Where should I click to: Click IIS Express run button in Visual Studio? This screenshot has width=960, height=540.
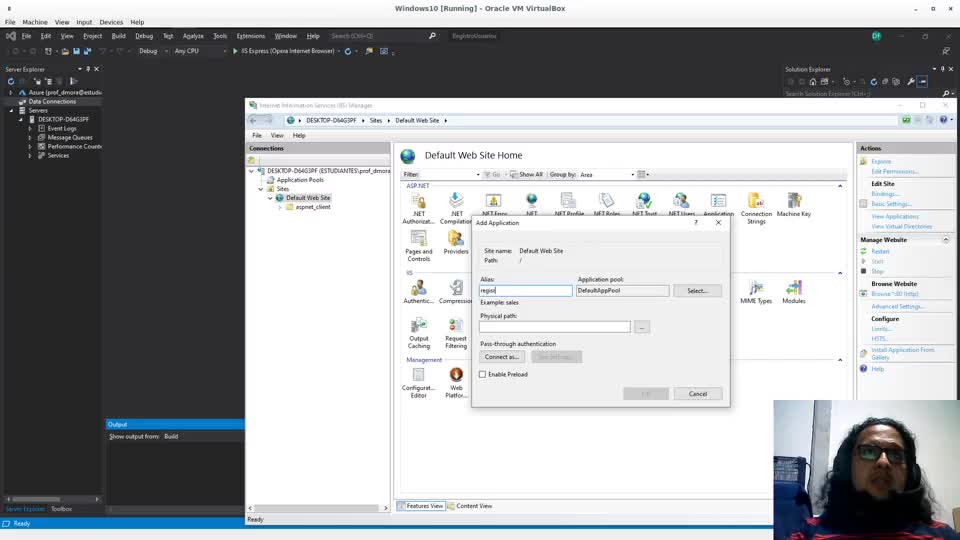click(x=284, y=51)
